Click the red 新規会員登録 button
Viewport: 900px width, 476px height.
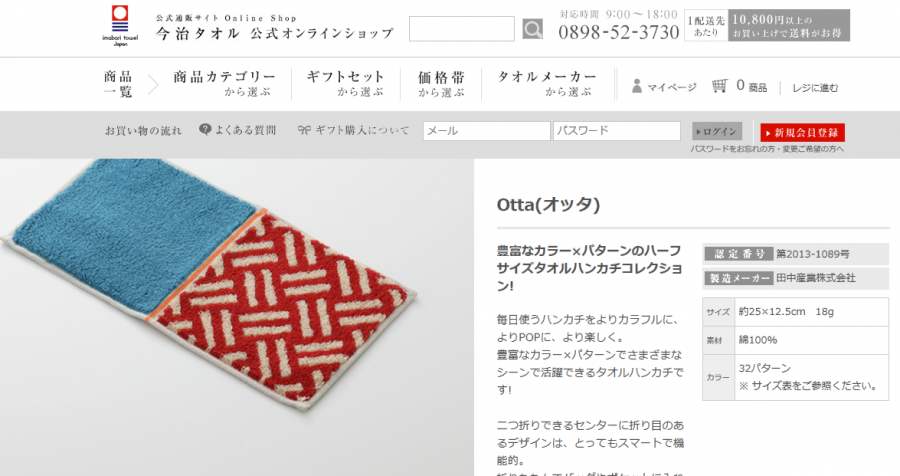coord(802,133)
